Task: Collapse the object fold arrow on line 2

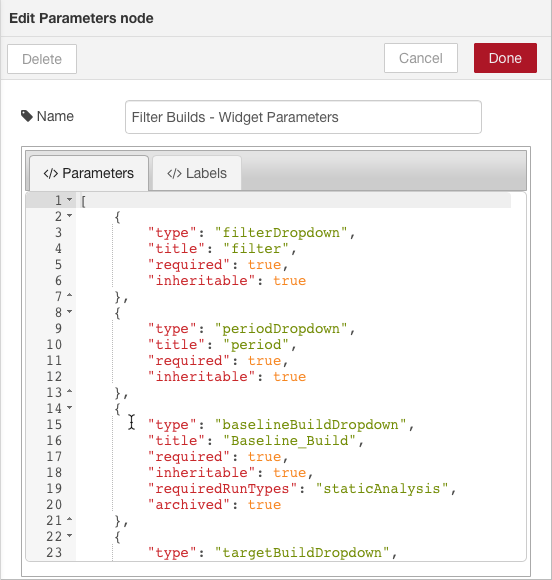Action: point(70,216)
